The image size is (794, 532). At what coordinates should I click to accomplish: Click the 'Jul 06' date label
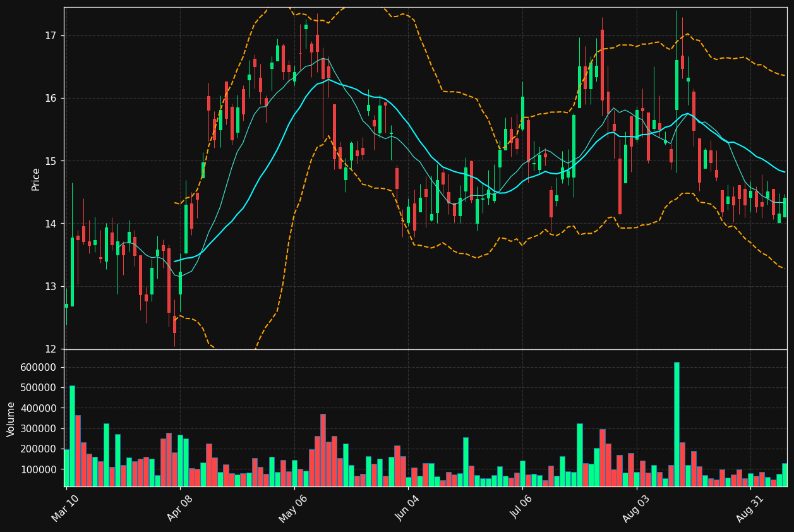tap(522, 508)
